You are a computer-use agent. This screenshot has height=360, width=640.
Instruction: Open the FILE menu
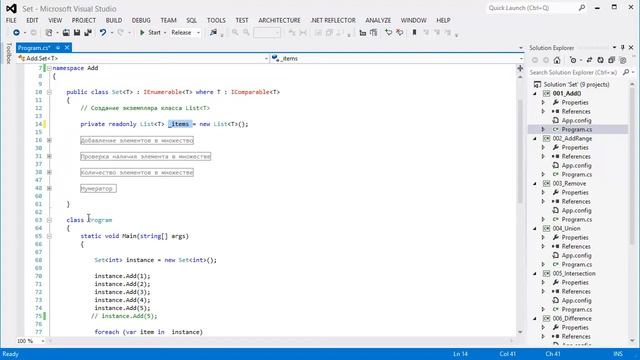pos(11,20)
